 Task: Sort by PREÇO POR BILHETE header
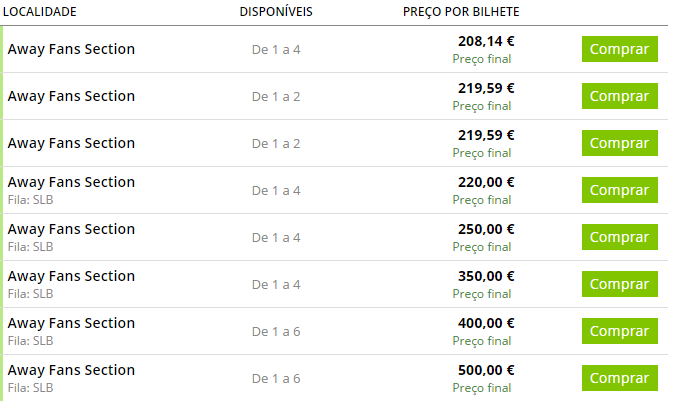click(x=461, y=11)
